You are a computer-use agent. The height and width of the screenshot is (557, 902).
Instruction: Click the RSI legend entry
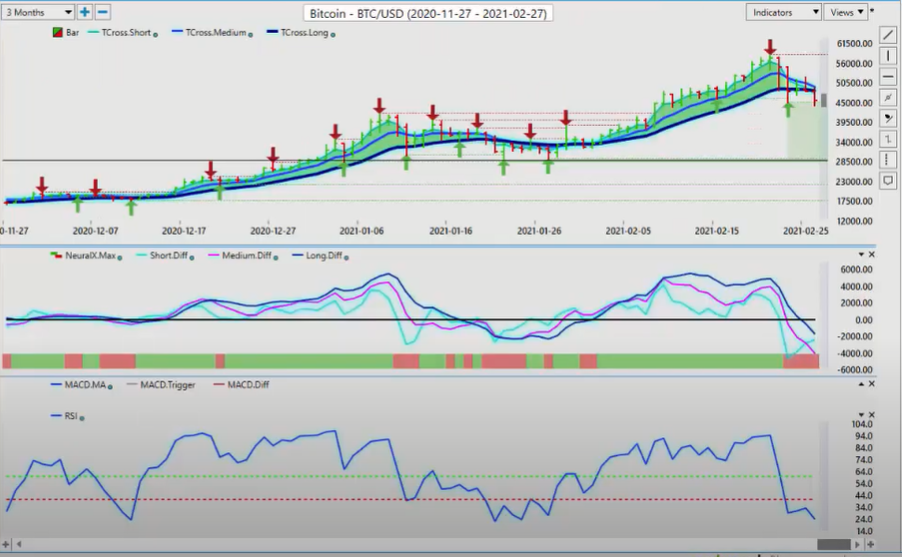pos(71,415)
